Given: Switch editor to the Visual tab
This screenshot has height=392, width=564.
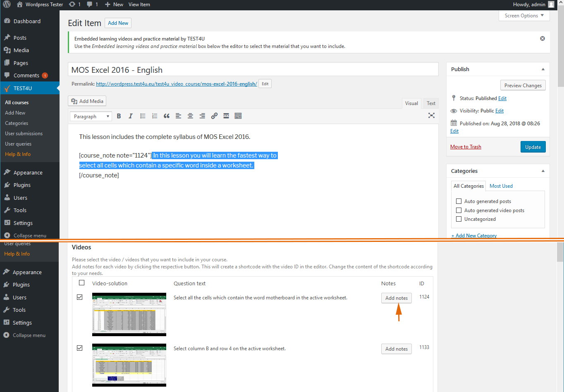Looking at the screenshot, I should coord(411,103).
